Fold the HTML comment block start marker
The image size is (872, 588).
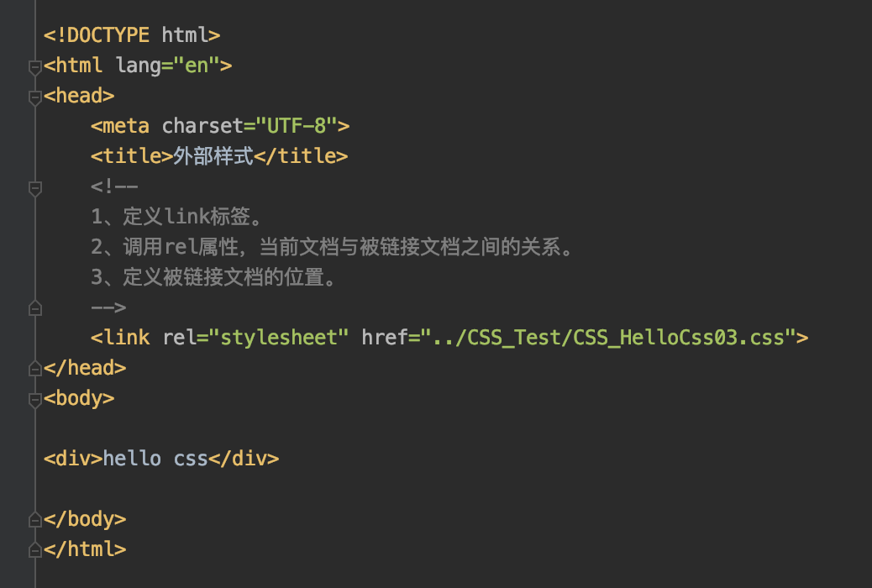click(35, 188)
